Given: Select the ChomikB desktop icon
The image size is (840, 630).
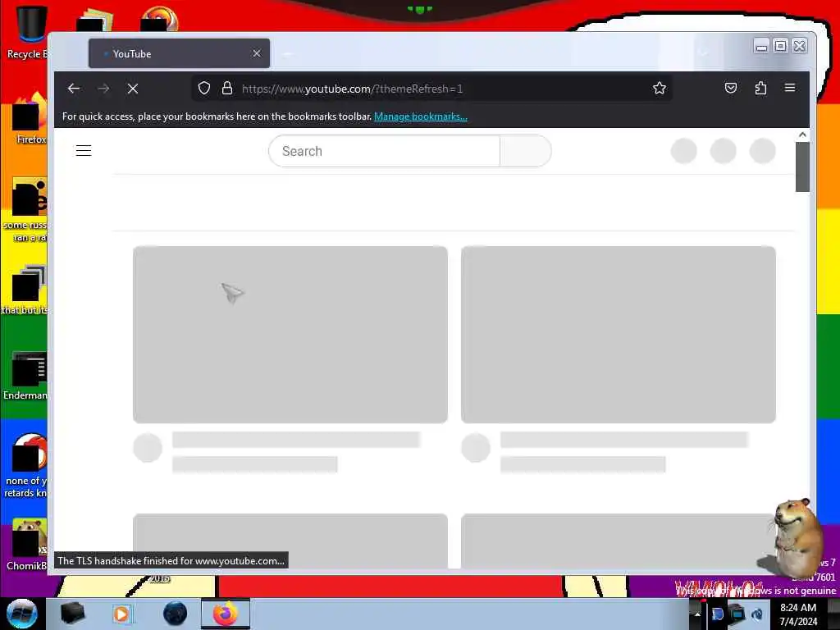Looking at the screenshot, I should coord(27,545).
